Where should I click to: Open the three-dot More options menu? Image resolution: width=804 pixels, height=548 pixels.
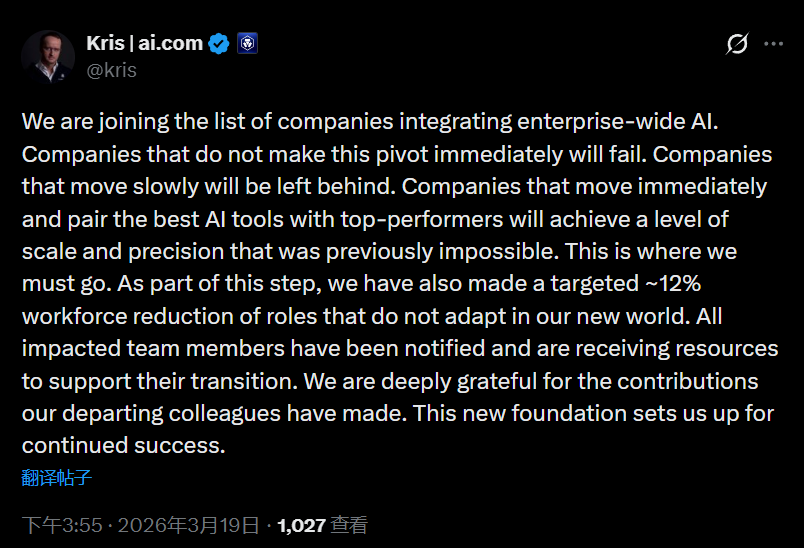(x=774, y=44)
